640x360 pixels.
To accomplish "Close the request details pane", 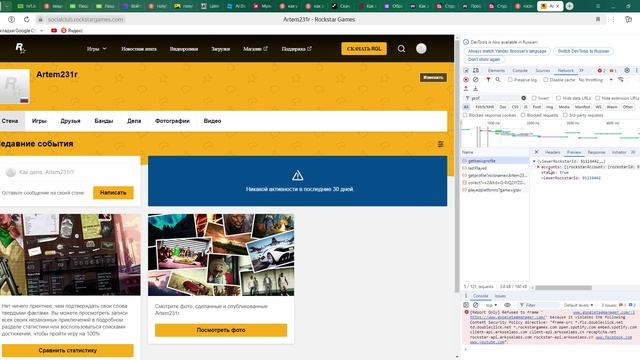I will click(x=536, y=152).
